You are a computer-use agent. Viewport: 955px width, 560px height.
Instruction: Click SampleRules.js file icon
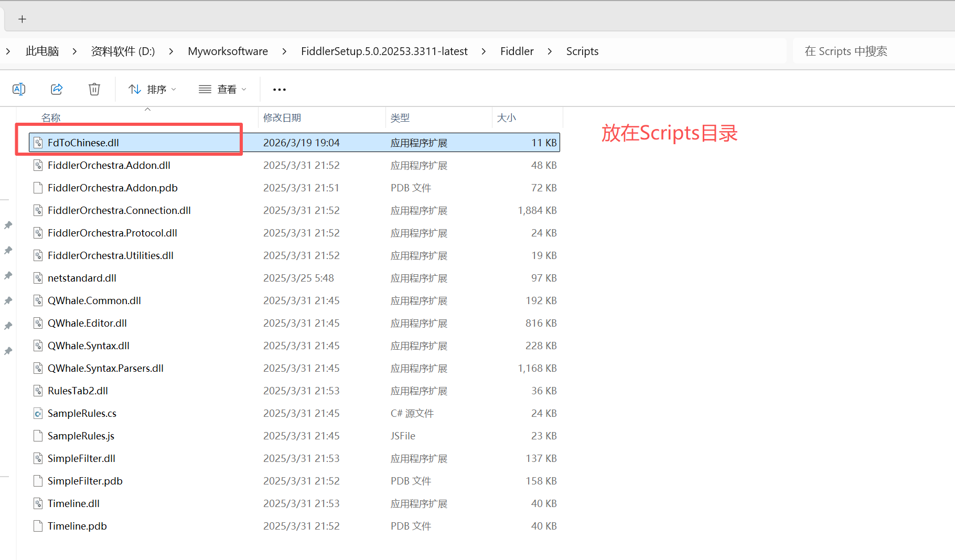[x=38, y=436]
